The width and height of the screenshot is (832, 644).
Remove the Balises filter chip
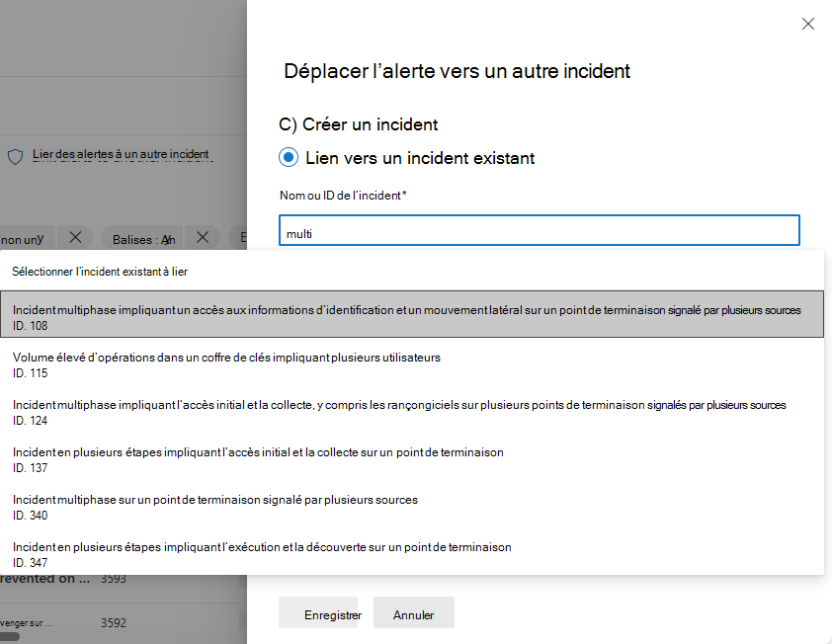(x=203, y=237)
